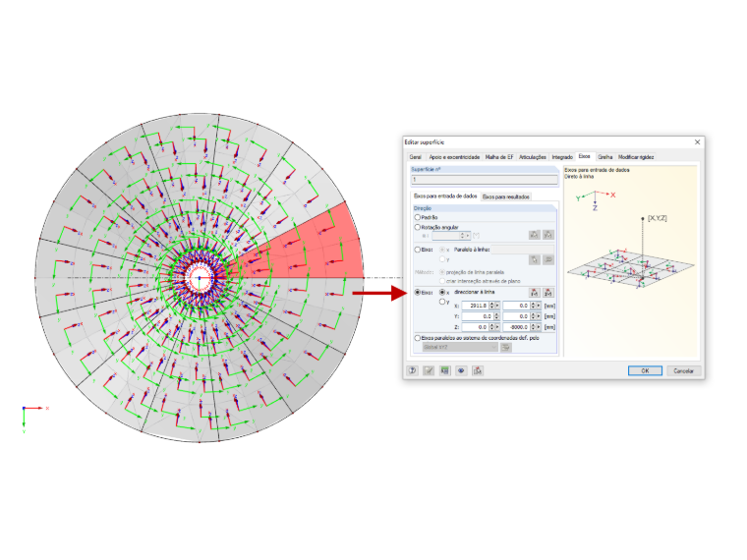
Task: Click spinner of the rotation angle α field
Action: click(x=462, y=236)
